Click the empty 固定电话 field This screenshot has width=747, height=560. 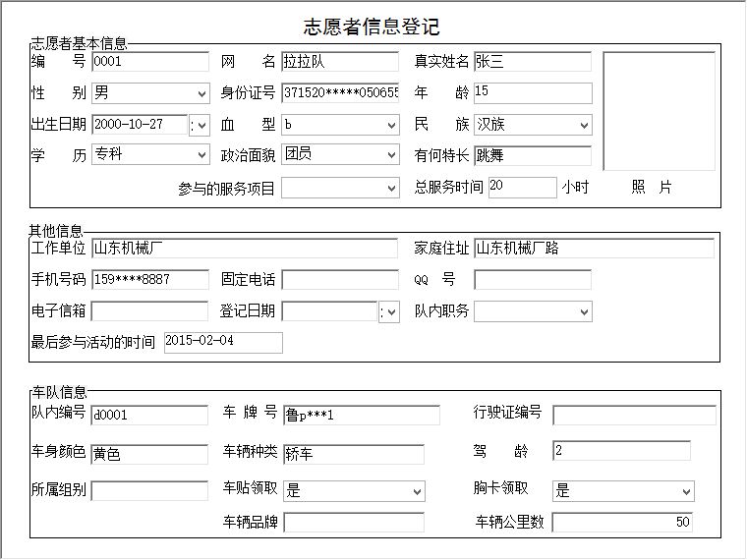(x=340, y=280)
